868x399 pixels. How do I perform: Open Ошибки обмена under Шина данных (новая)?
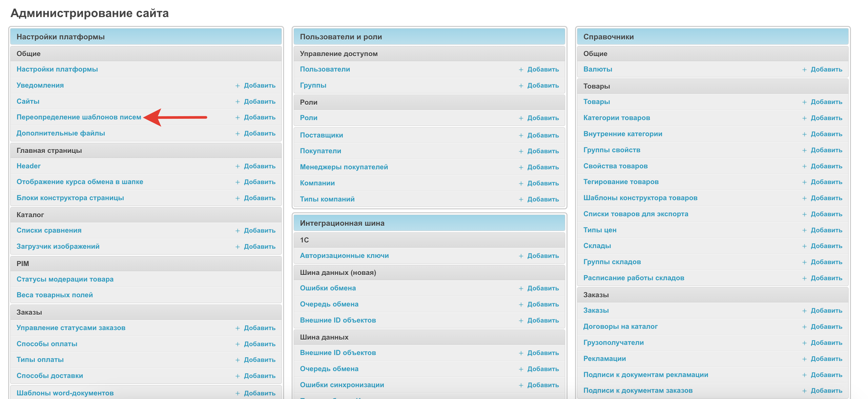[327, 288]
